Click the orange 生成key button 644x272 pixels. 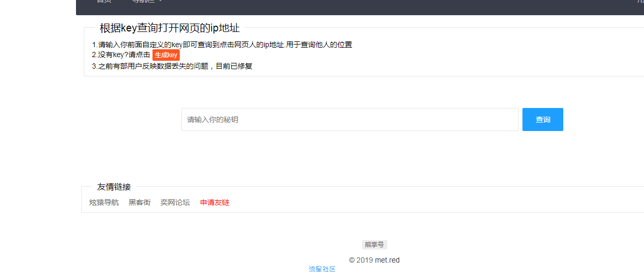pyautogui.click(x=166, y=55)
